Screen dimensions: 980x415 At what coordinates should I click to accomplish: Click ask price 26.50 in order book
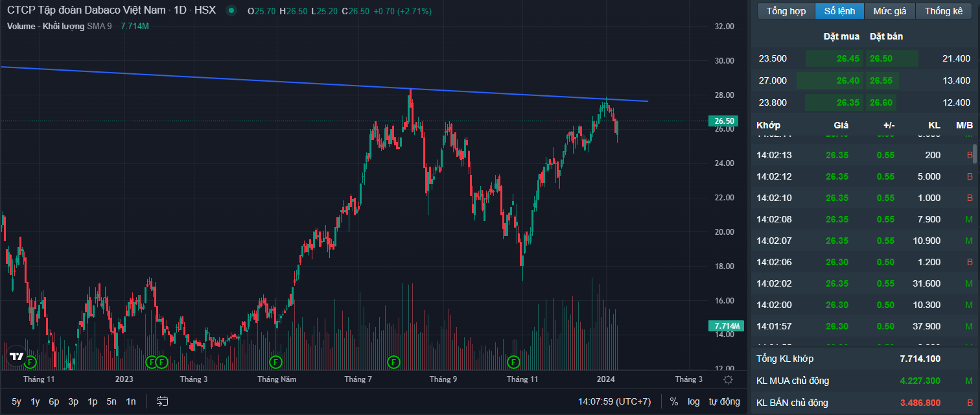[x=881, y=58]
